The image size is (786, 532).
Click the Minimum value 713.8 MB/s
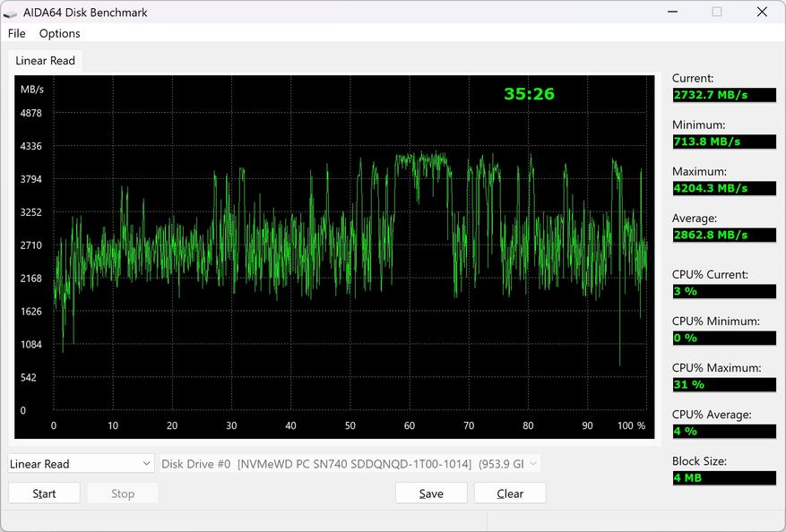click(724, 142)
